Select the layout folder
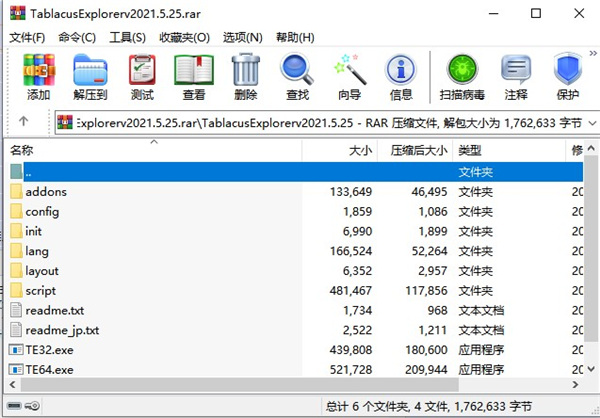This screenshot has width=600, height=418. click(x=295, y=271)
